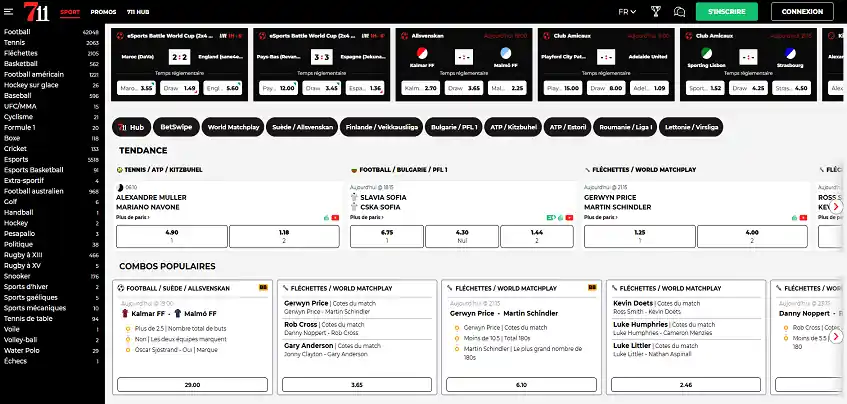Select the ATP / Kitzbuhel pill
Image resolution: width=847 pixels, height=404 pixels.
pyautogui.click(x=513, y=127)
